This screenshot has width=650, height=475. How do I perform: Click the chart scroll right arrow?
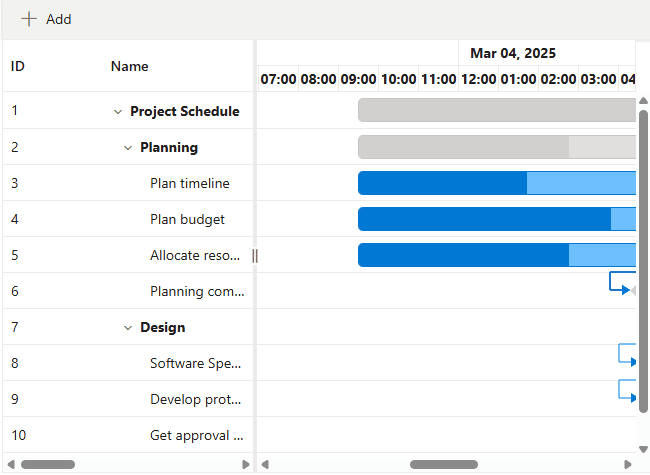(x=628, y=465)
